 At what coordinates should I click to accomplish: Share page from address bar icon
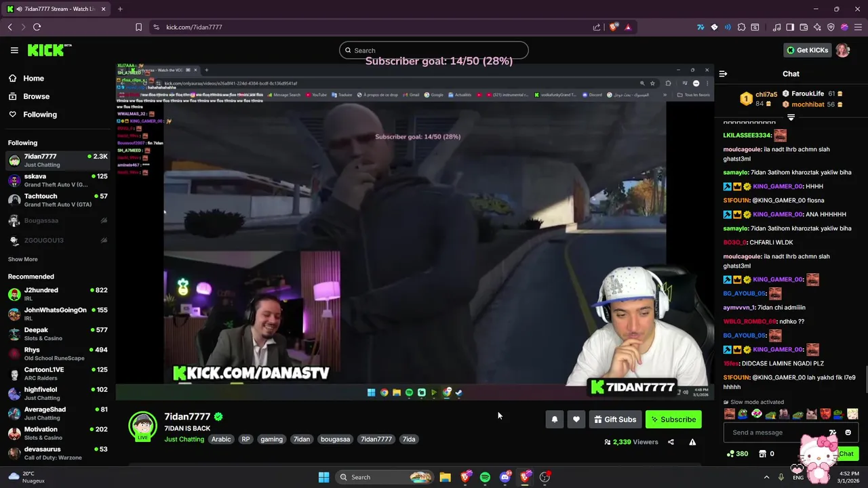click(x=597, y=27)
